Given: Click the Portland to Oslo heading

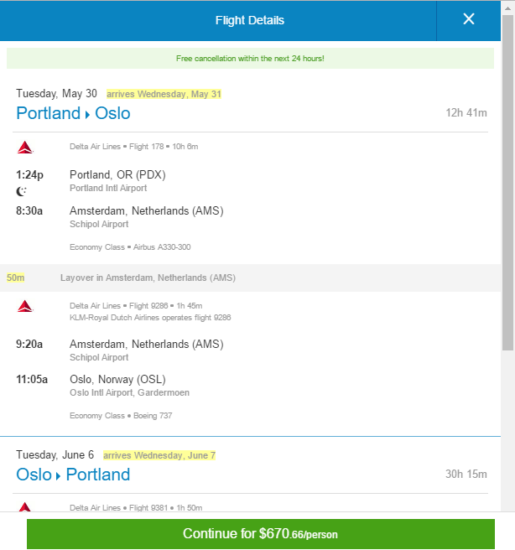Looking at the screenshot, I should pyautogui.click(x=73, y=113).
